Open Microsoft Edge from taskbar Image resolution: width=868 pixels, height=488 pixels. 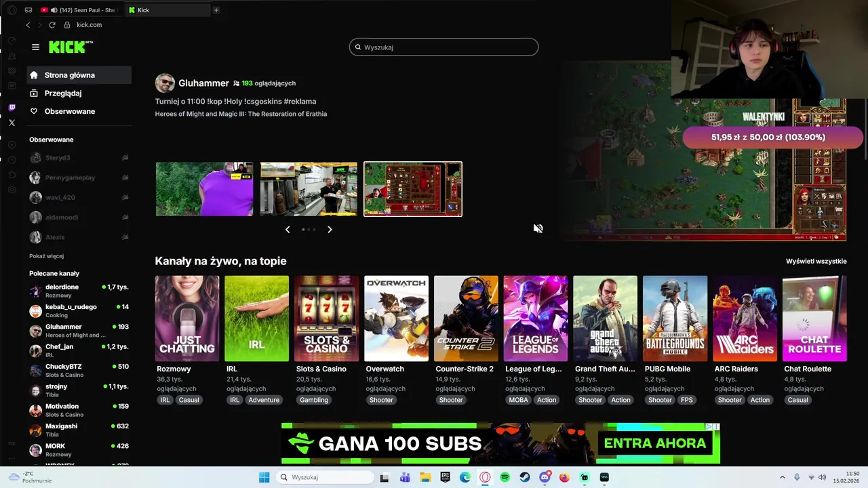pos(465,477)
